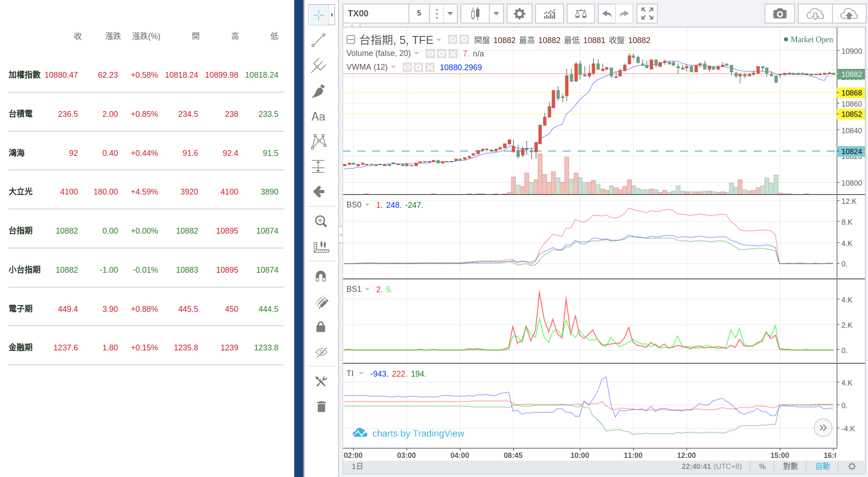Click the 10882 current price label
This screenshot has width=868, height=477.
[x=851, y=74]
